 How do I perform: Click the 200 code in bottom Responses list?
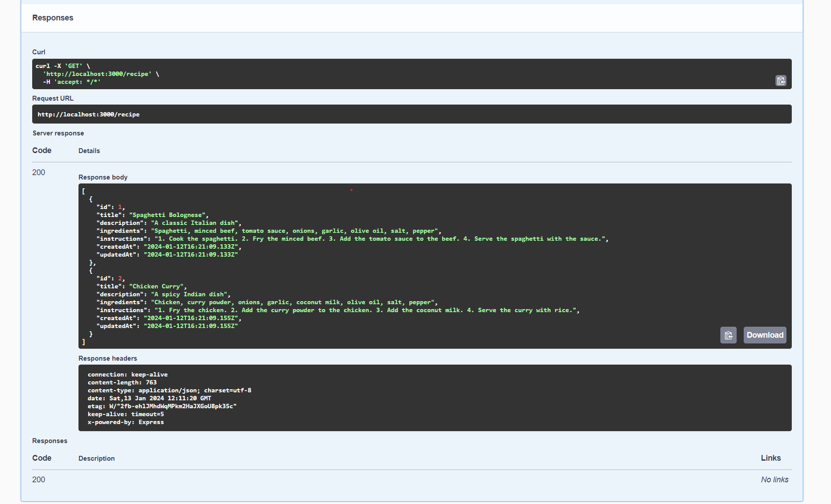[38, 479]
